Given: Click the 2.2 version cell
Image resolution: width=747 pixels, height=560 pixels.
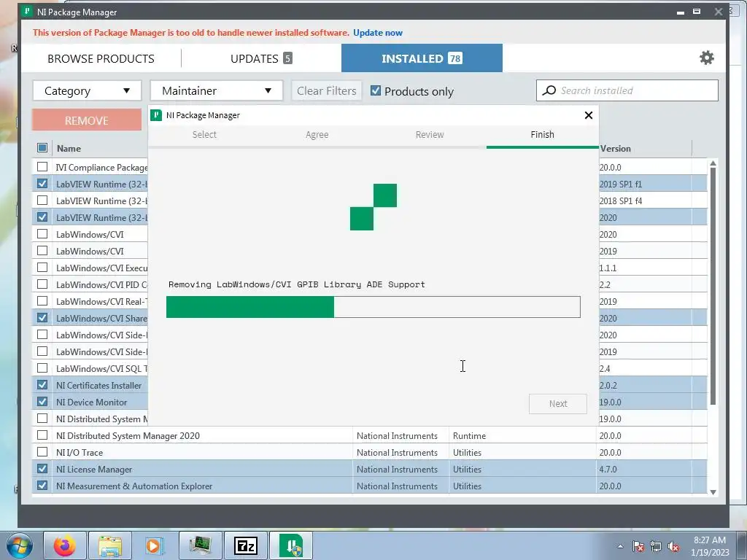Looking at the screenshot, I should click(x=605, y=284).
